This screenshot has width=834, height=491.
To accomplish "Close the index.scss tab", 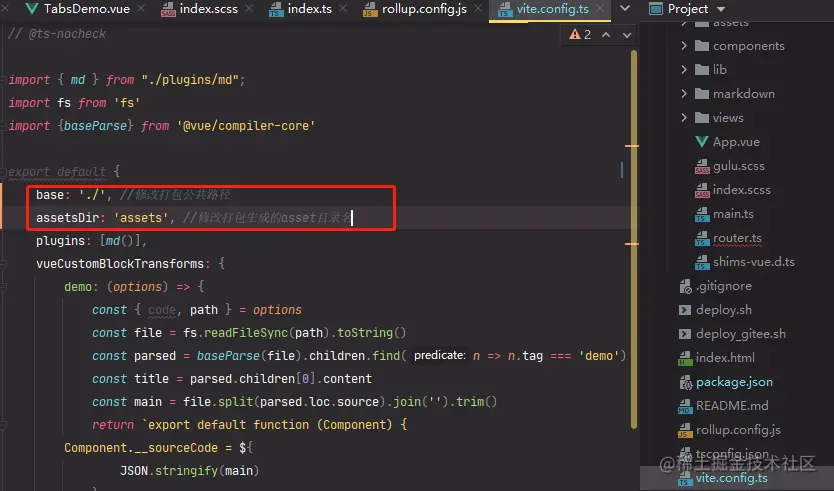I will (249, 9).
